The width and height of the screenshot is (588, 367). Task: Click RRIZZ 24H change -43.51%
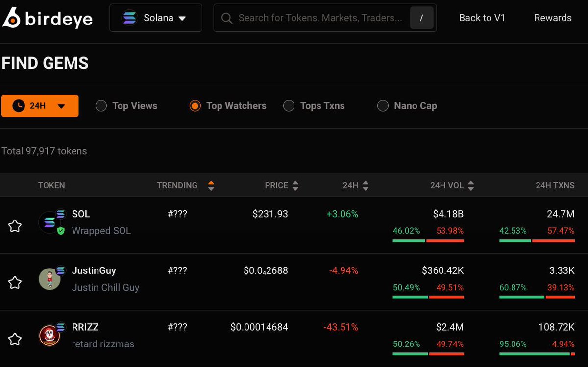(x=341, y=327)
